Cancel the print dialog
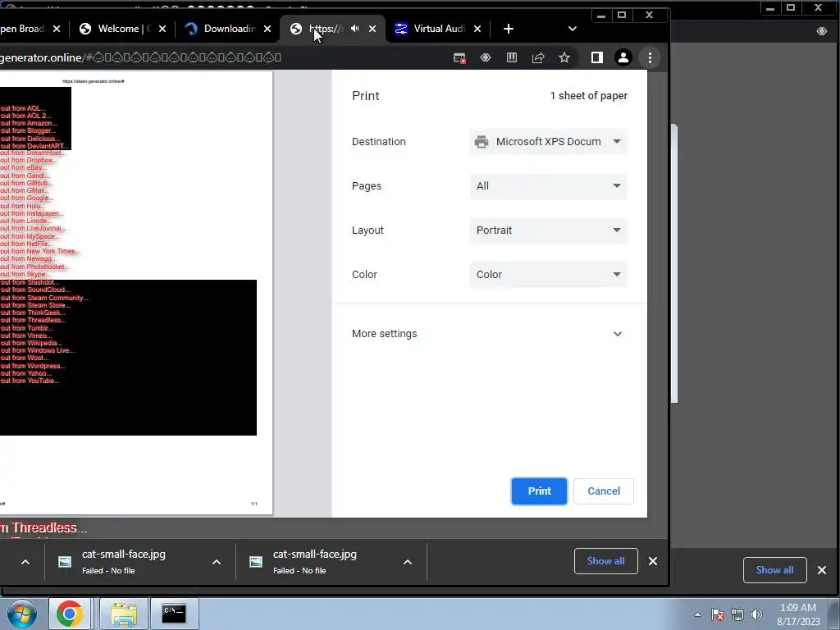Image resolution: width=840 pixels, height=630 pixels. pos(603,491)
